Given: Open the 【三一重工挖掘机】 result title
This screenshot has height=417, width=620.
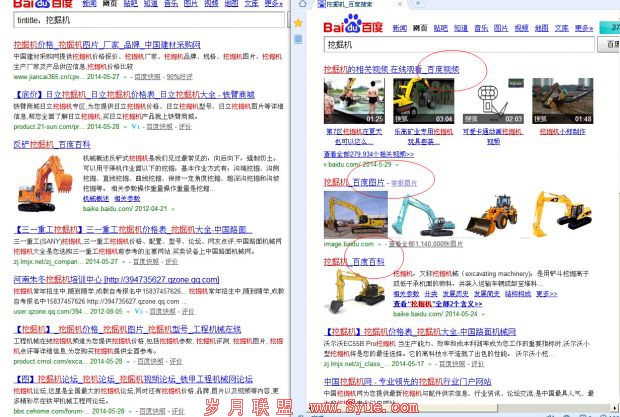Looking at the screenshot, I should coord(132,229).
